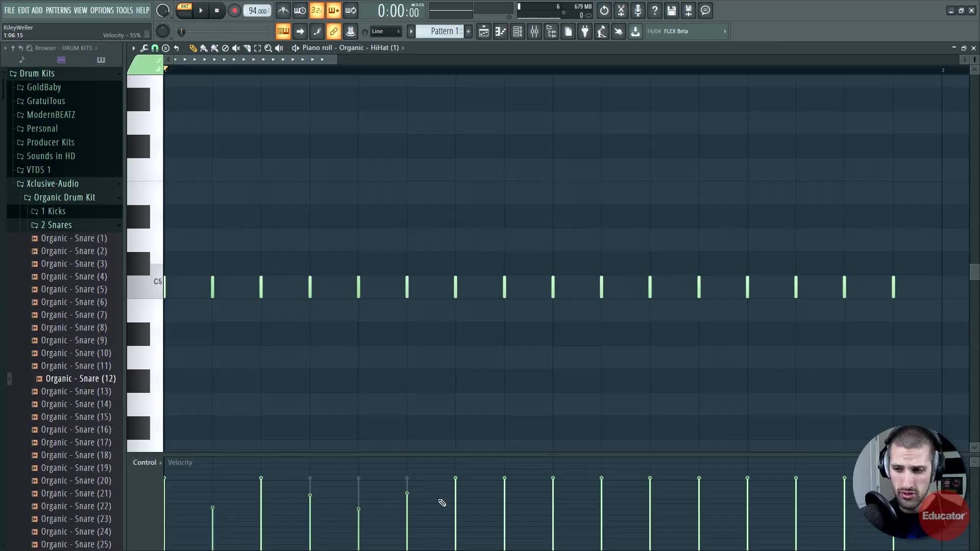Toggle Pattern/Song mode switch
980x551 pixels.
point(185,10)
